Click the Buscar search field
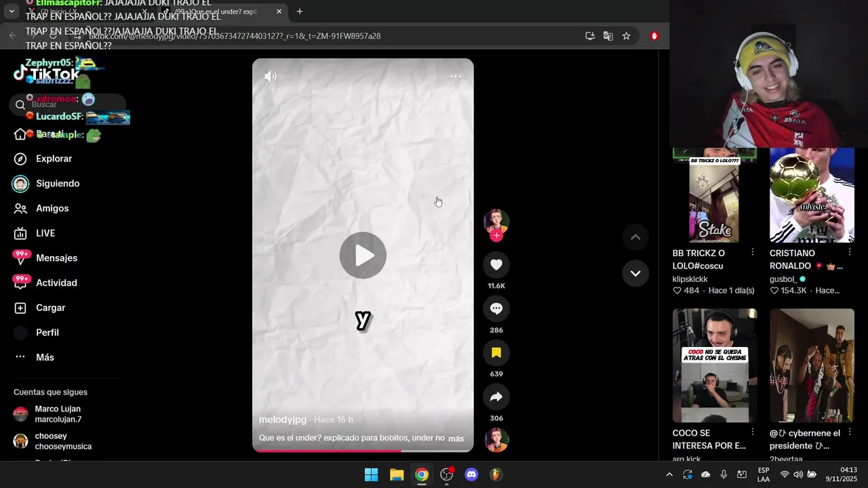The image size is (868, 488). pos(68,104)
